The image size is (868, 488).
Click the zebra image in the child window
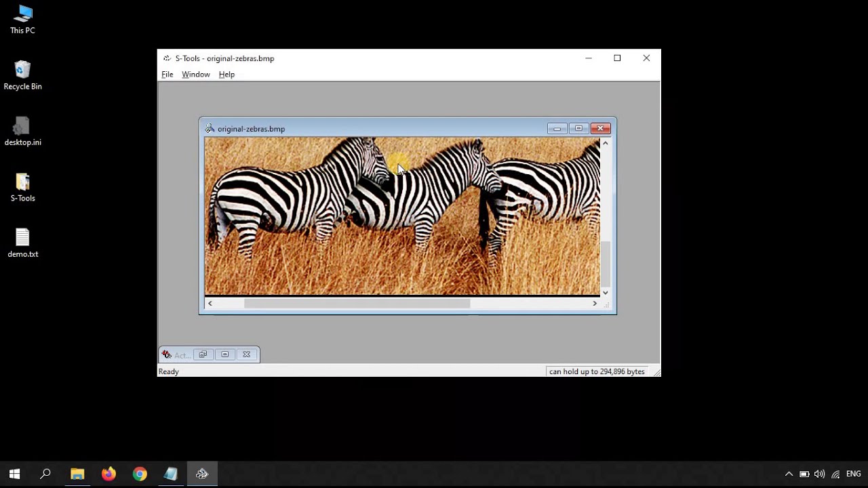tap(402, 216)
